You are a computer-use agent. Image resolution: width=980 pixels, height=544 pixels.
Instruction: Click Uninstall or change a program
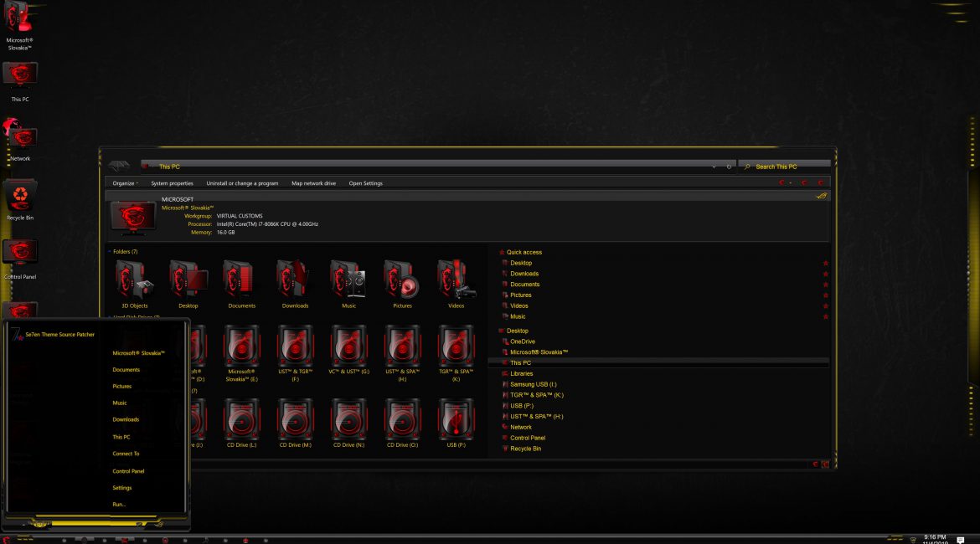point(243,183)
